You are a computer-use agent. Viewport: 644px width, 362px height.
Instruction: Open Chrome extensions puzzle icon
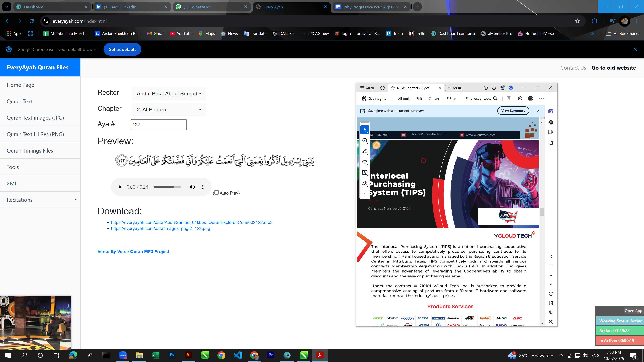595,21
